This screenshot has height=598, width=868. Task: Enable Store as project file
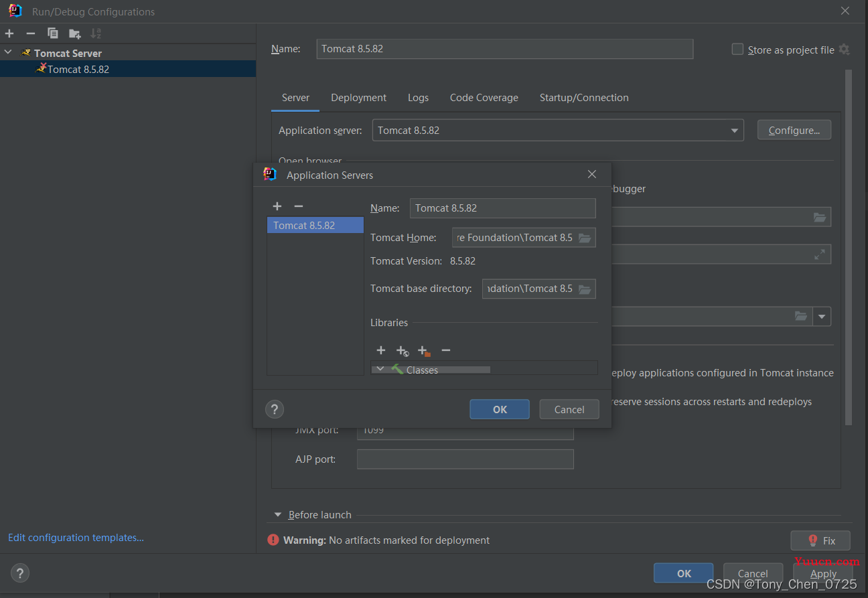coord(737,49)
